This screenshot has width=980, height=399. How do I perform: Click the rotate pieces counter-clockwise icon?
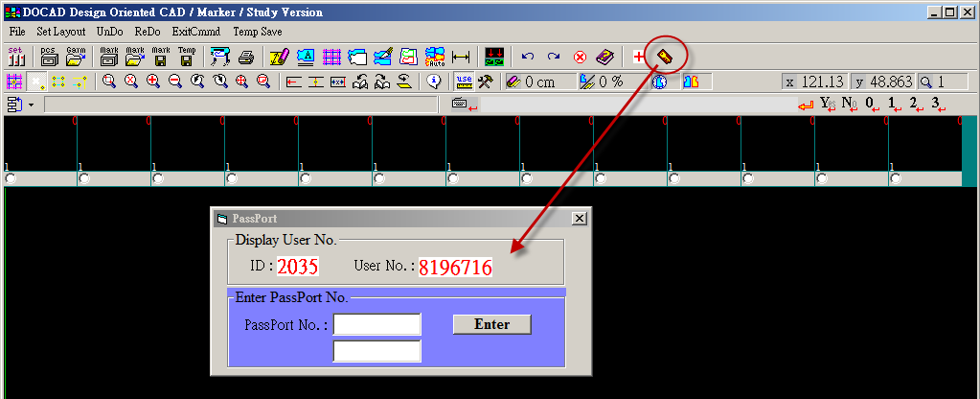click(360, 82)
